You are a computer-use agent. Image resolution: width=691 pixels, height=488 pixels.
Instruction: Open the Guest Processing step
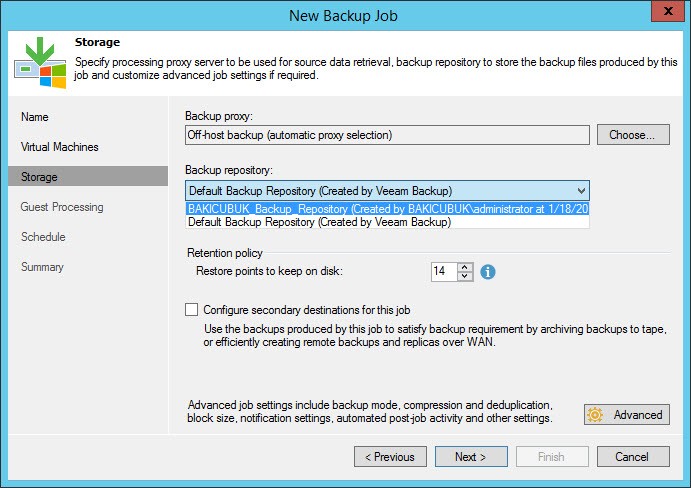pos(62,207)
